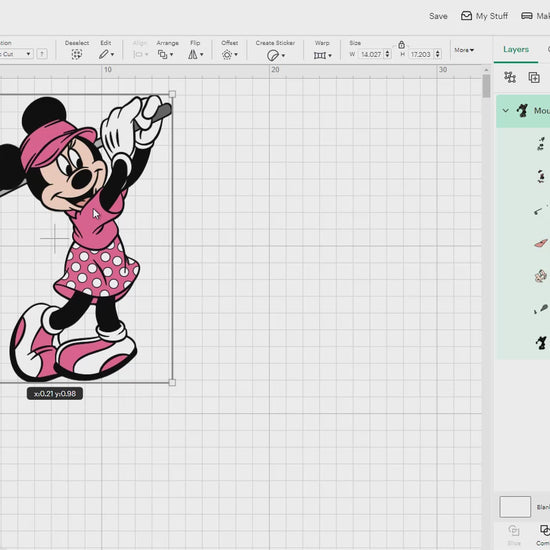
Task: Click the top-right handle of the selection box
Action: (172, 94)
